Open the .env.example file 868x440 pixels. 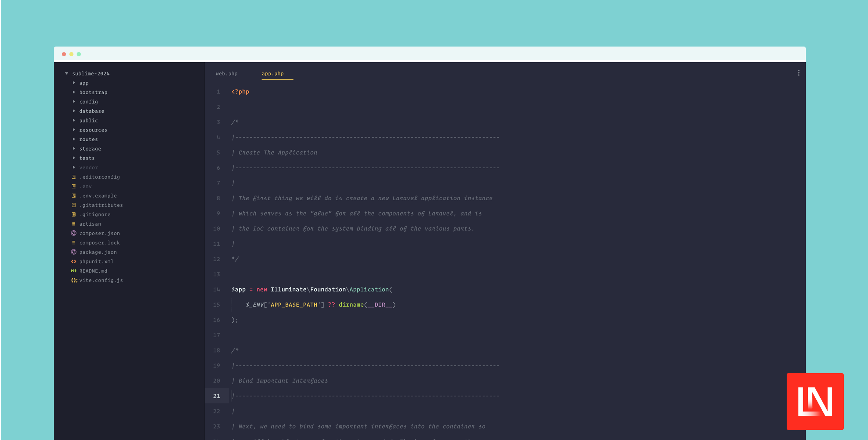coord(98,196)
